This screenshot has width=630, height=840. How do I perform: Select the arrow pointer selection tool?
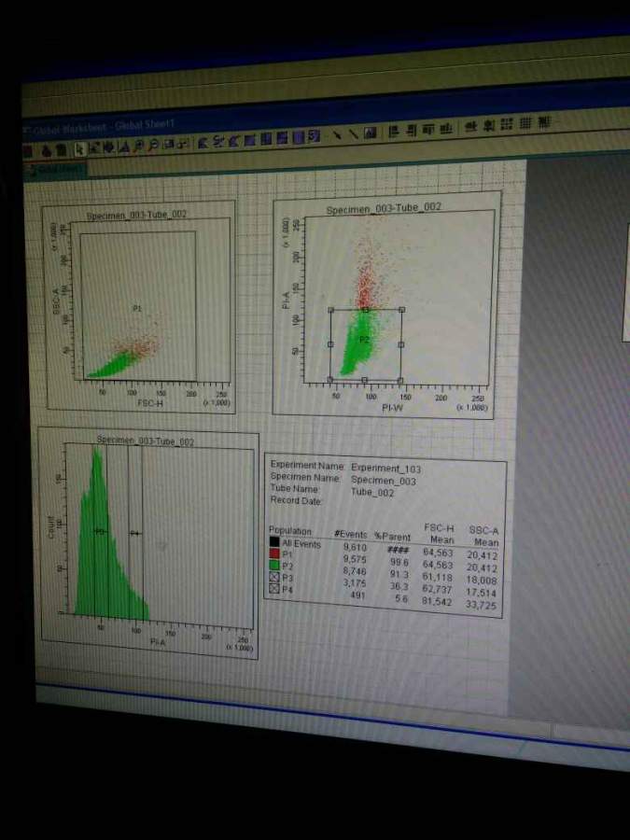80,149
